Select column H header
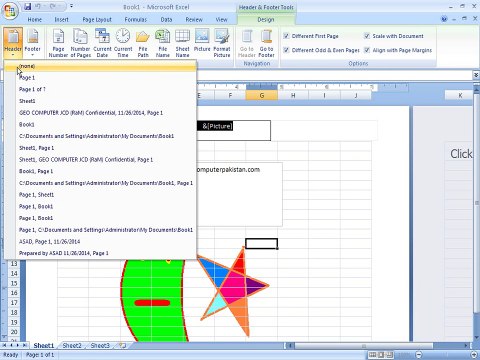480x360 pixels. tap(293, 95)
